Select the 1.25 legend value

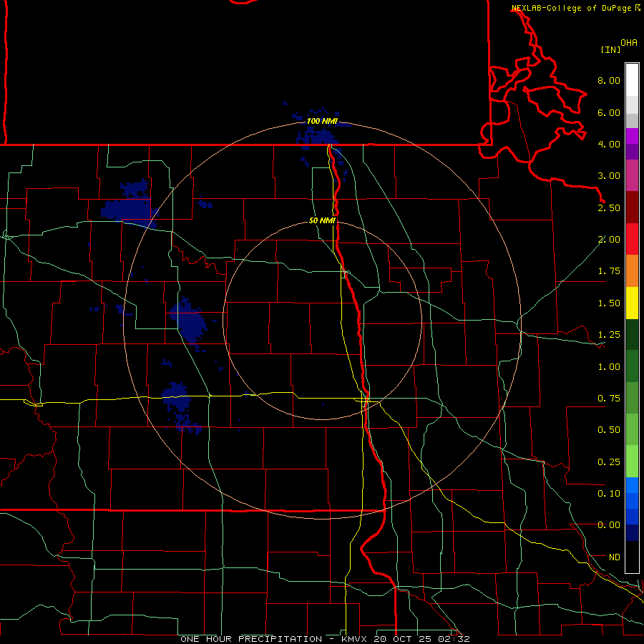click(609, 335)
